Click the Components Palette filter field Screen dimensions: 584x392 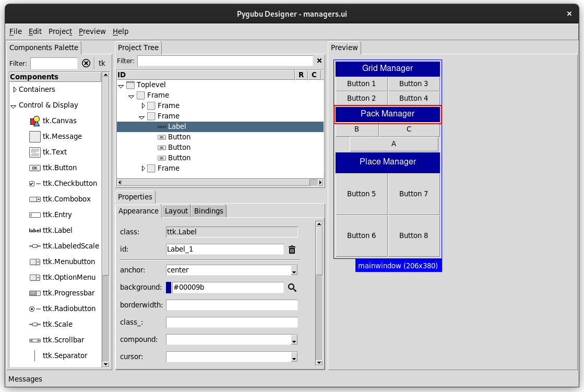pyautogui.click(x=54, y=63)
